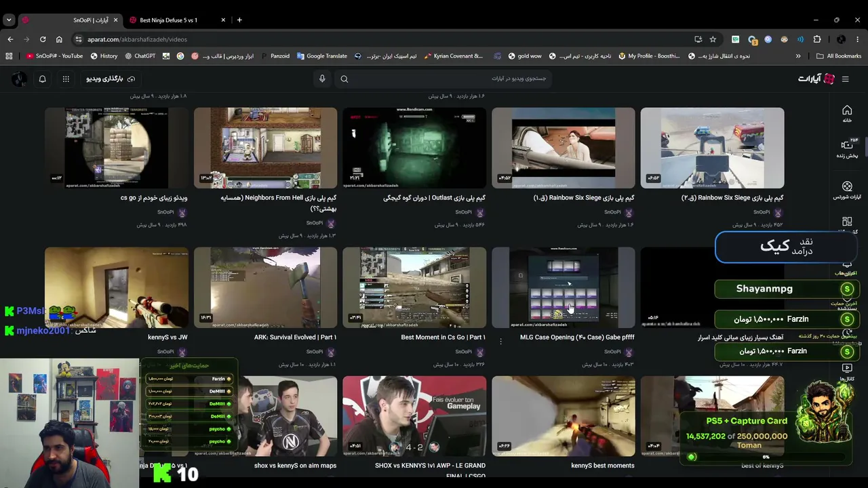Open آپارات شورتس shorts in sidebar
Viewport: 868px width, 488px height.
click(847, 190)
